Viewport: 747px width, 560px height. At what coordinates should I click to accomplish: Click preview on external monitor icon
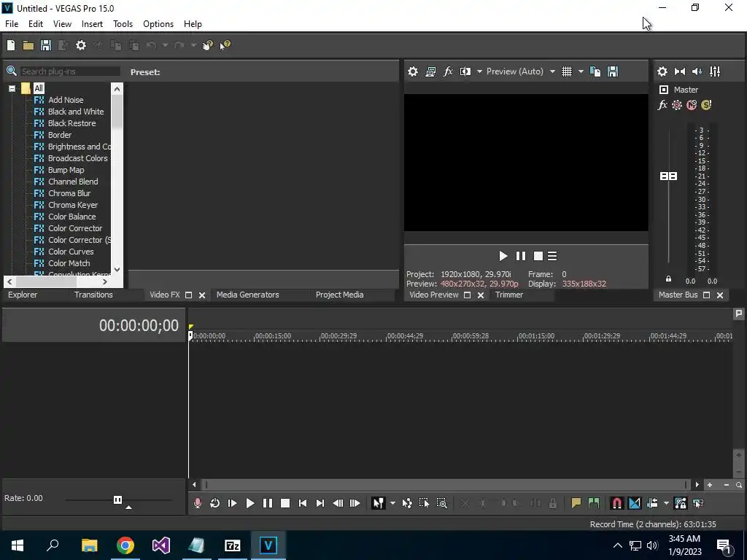coord(430,71)
